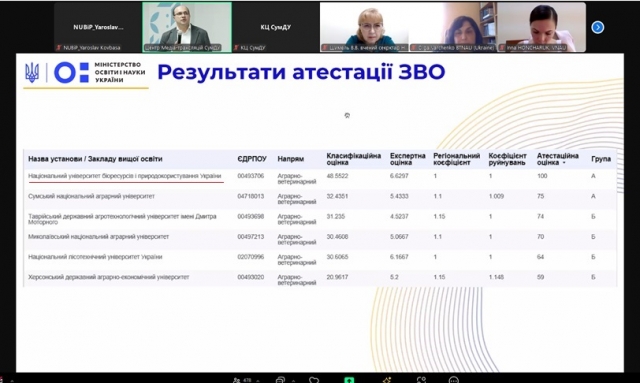The width and height of the screenshot is (640, 383).
Task: Click expert score 6.1667
Action: point(399,257)
